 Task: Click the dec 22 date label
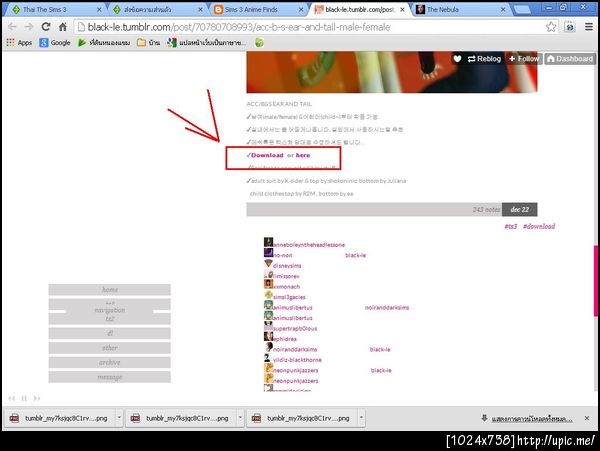pos(520,210)
